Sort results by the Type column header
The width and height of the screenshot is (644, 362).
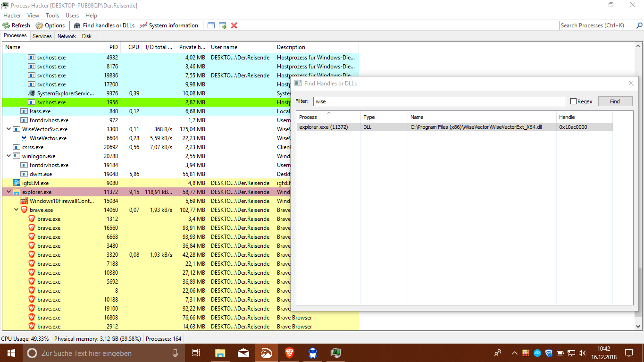(x=384, y=117)
